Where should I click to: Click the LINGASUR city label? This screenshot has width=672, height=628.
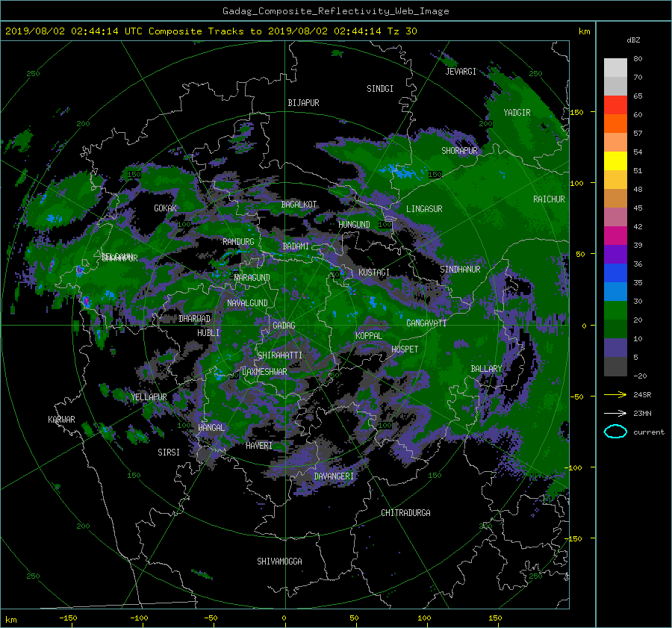(x=424, y=209)
